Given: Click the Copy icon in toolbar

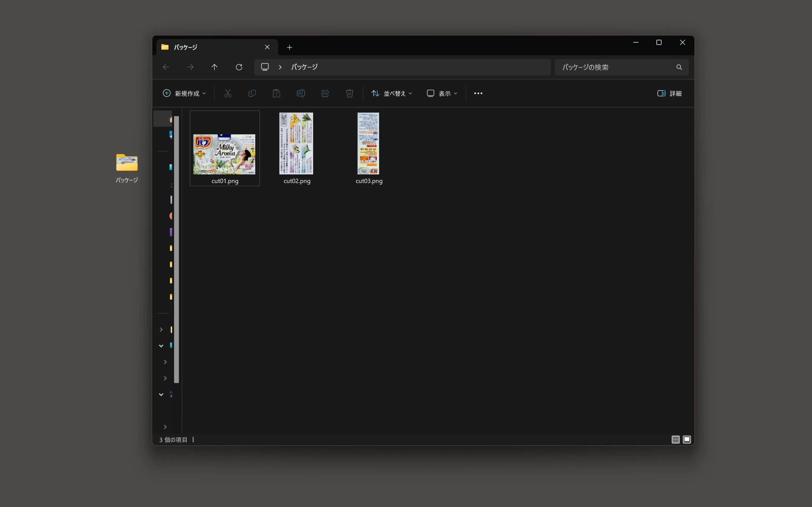Looking at the screenshot, I should point(252,93).
